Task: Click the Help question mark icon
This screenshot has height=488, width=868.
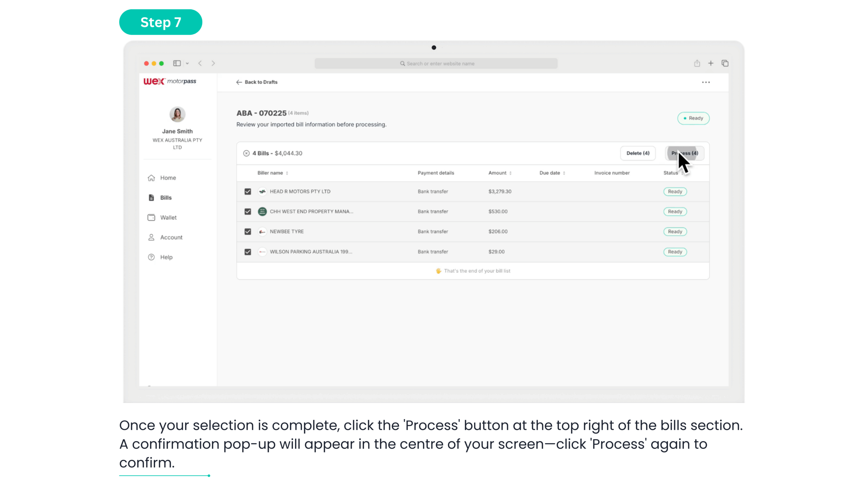Action: pos(151,257)
